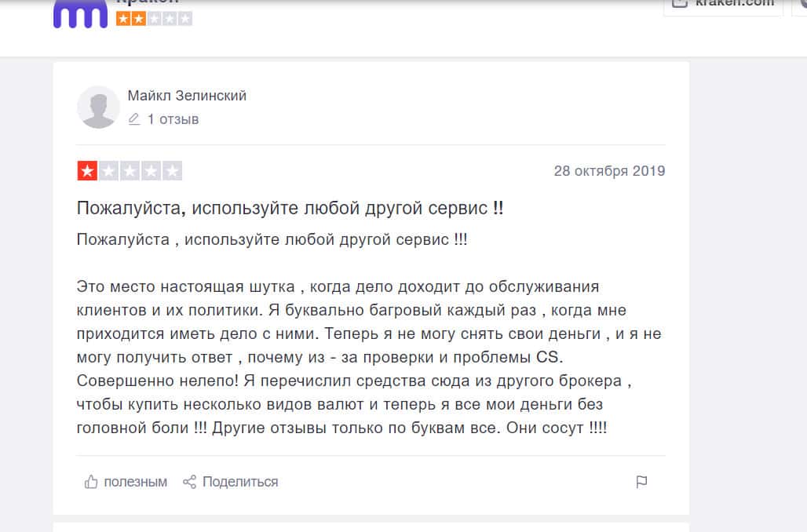Screen dimensions: 807x532
Task: Open the kraken.com website link
Action: pos(734,4)
